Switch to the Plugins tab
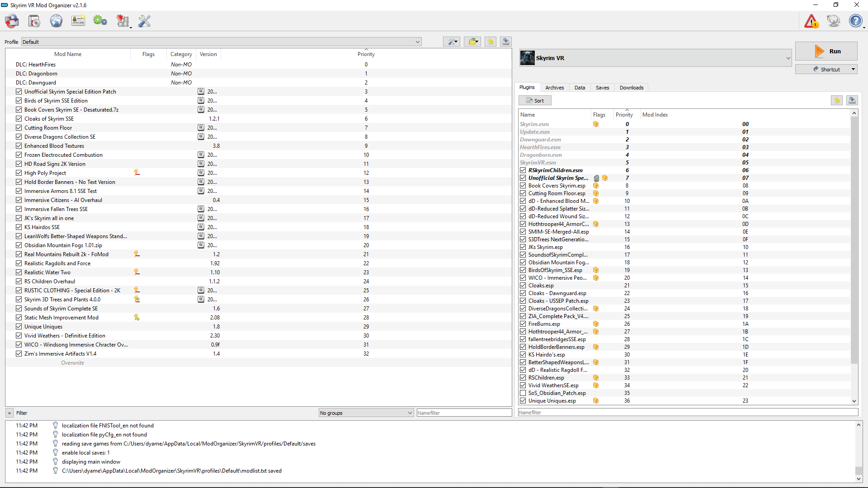This screenshot has width=868, height=488. pos(527,87)
